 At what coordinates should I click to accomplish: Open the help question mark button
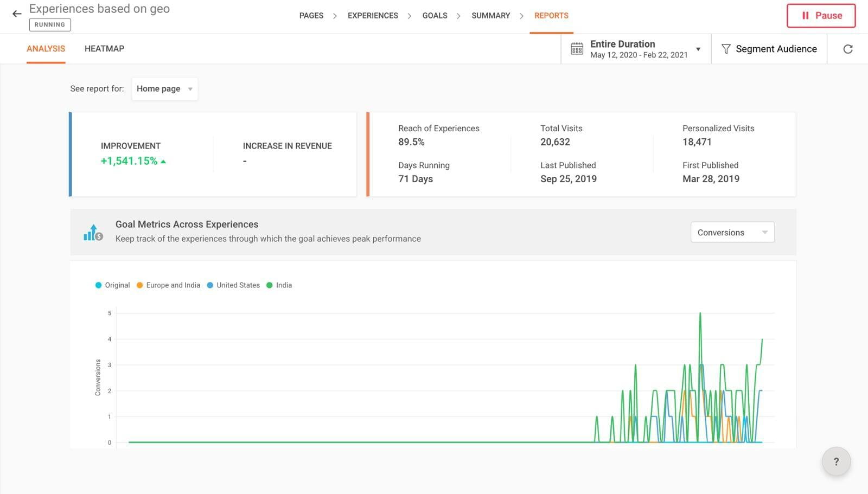click(x=835, y=461)
